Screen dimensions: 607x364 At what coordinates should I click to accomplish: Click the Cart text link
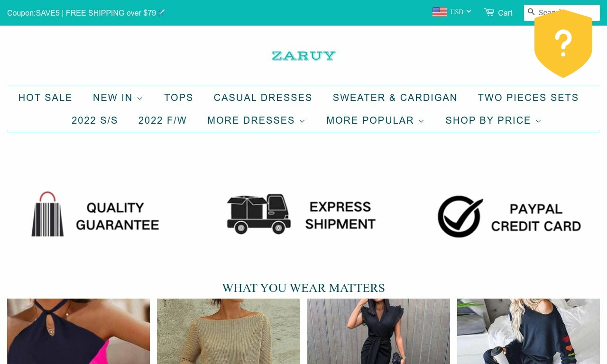(505, 13)
